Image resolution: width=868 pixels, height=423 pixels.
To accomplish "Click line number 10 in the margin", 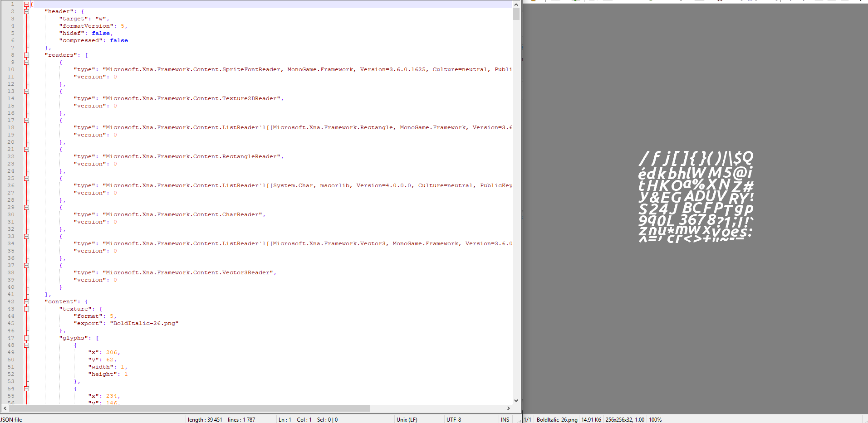I will tap(11, 69).
